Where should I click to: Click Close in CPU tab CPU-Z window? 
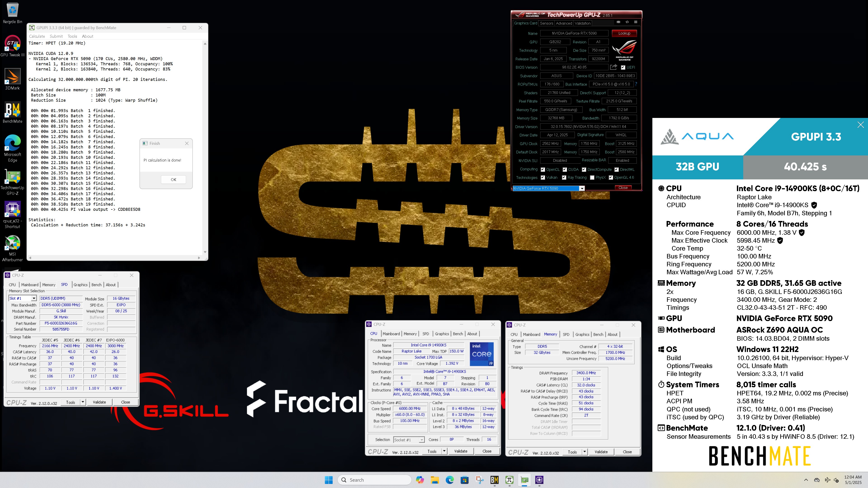[487, 451]
